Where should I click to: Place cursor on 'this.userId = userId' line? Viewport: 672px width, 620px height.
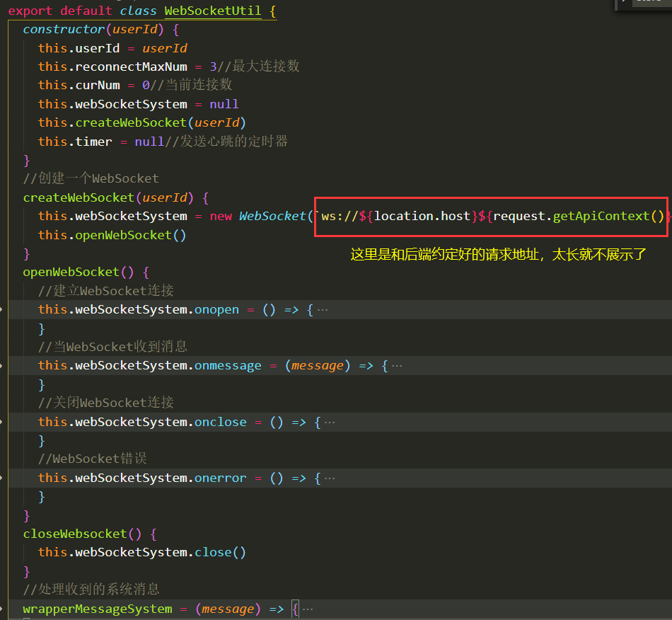[x=112, y=48]
